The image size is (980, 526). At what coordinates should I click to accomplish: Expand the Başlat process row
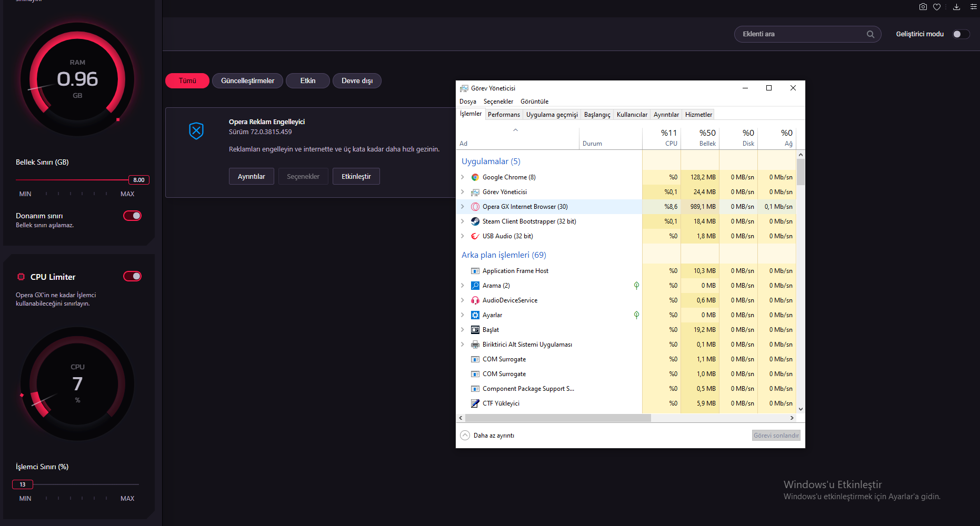point(463,330)
